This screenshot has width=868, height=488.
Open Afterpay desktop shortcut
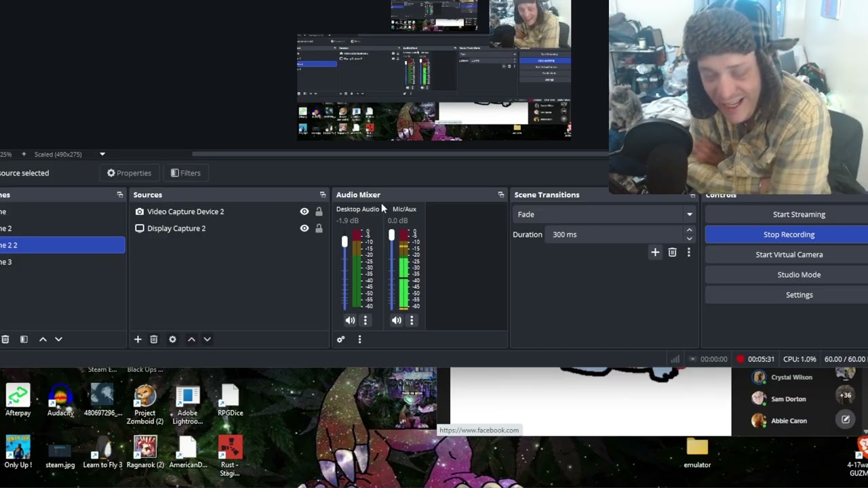coord(18,401)
